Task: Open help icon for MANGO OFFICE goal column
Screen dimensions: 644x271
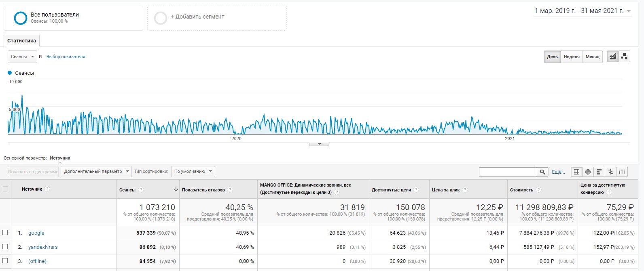Action: [x=337, y=192]
